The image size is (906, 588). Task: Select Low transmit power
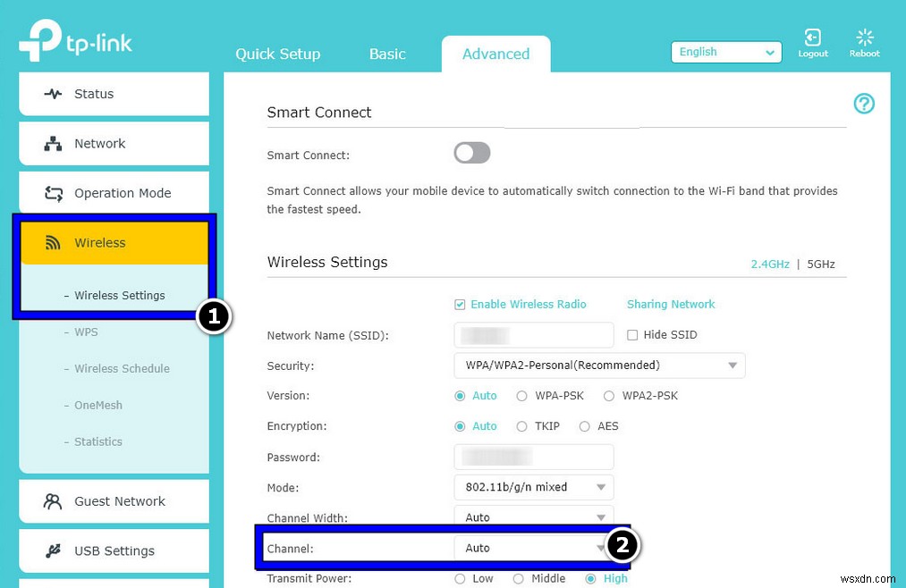pyautogui.click(x=460, y=579)
